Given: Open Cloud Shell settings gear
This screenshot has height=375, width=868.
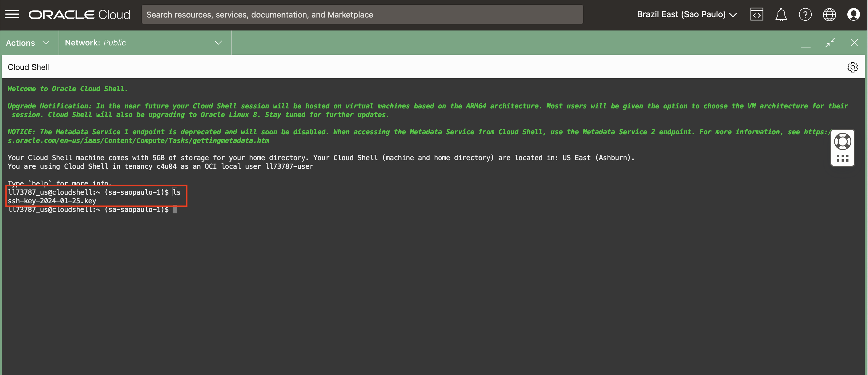Looking at the screenshot, I should (x=852, y=67).
